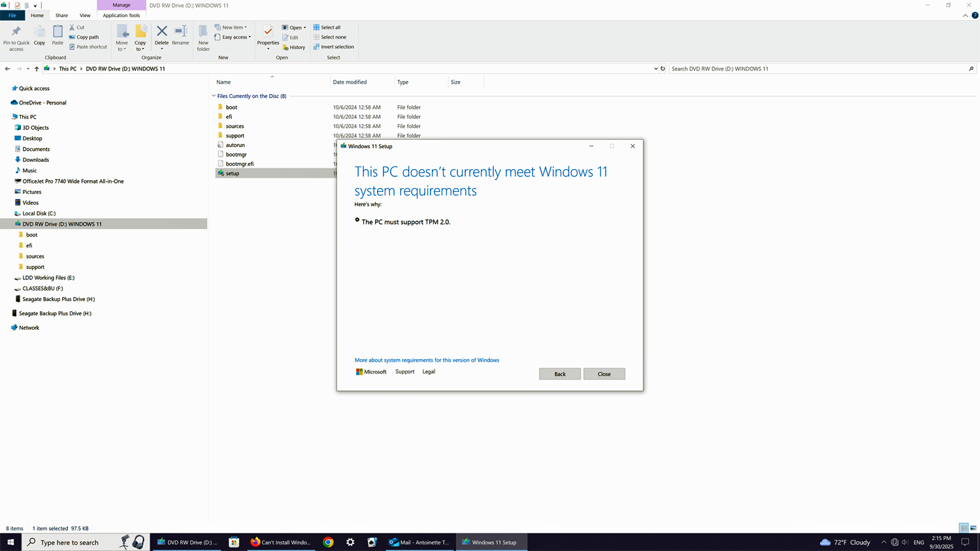Viewport: 980px width, 551px height.
Task: Click the Copy ribbon icon
Action: pos(39,36)
